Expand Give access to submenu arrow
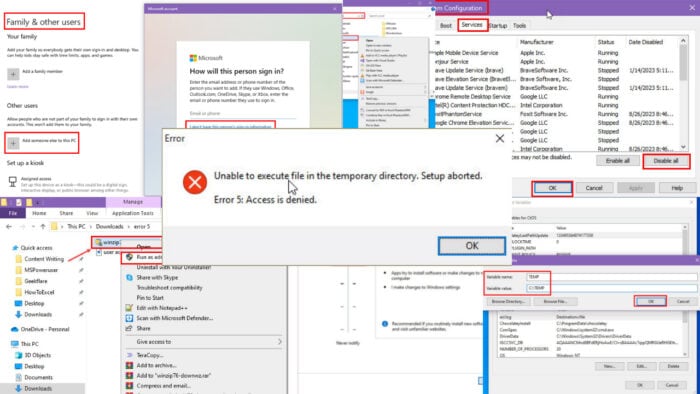Image resolution: width=700 pixels, height=394 pixels. click(279, 342)
